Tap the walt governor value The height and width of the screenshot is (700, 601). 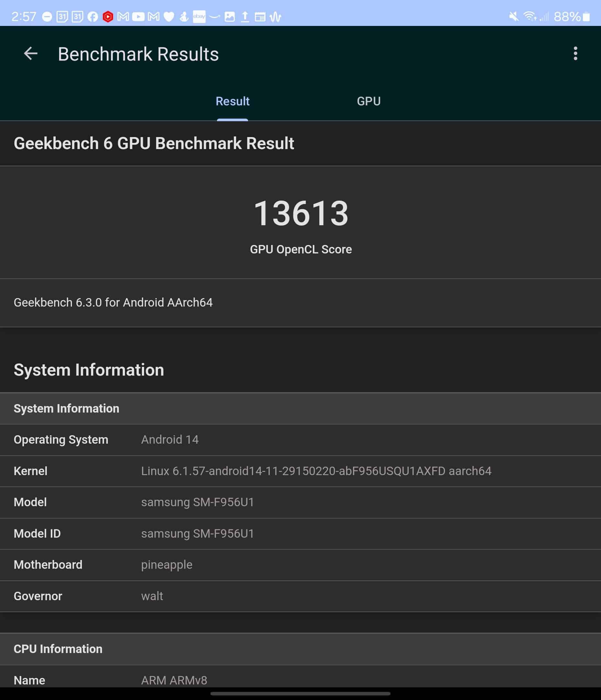[x=152, y=596]
